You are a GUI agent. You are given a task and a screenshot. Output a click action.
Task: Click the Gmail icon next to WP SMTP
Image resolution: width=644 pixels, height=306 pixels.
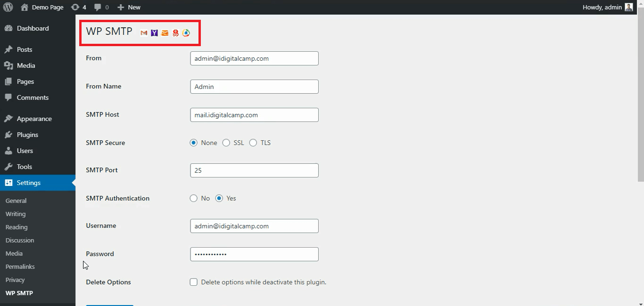click(x=144, y=33)
